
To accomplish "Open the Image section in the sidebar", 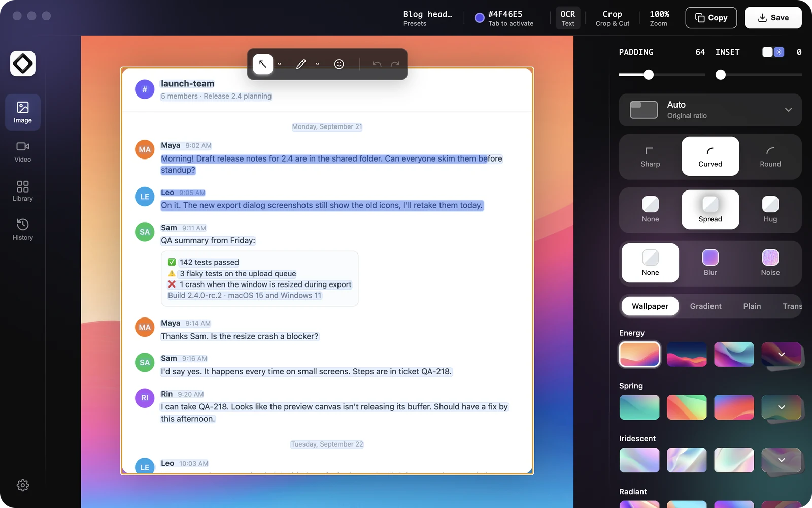I will (23, 112).
